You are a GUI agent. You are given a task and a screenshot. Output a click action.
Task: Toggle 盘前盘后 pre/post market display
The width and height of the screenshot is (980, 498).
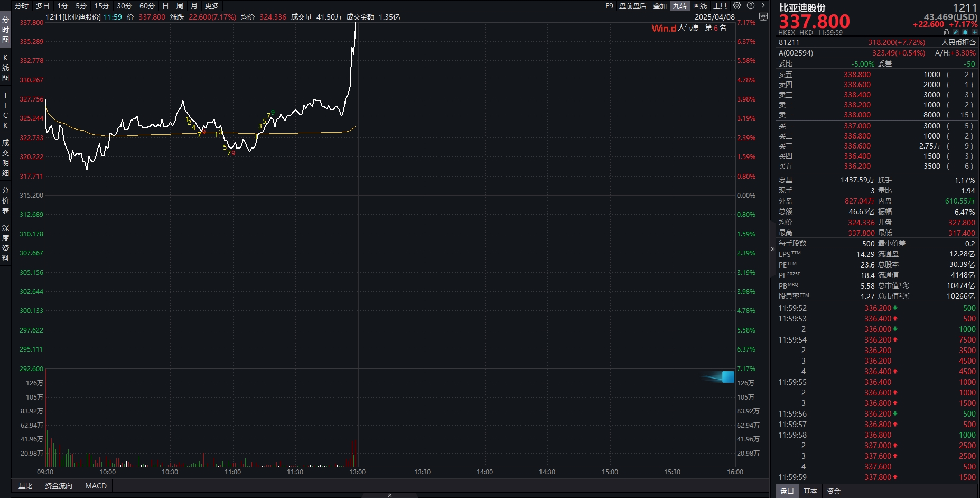pyautogui.click(x=632, y=6)
